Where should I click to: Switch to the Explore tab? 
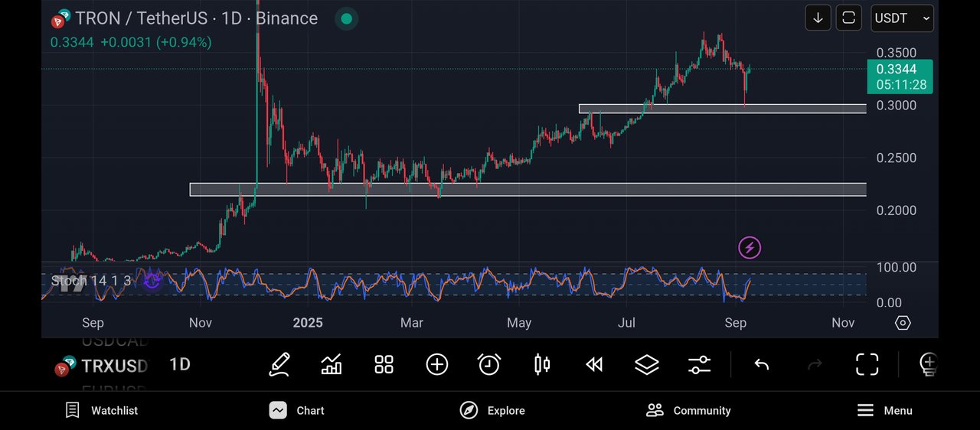(x=492, y=411)
